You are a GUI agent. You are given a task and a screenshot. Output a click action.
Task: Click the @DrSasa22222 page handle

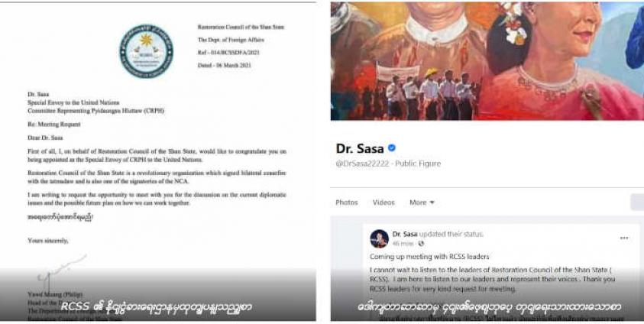362,164
